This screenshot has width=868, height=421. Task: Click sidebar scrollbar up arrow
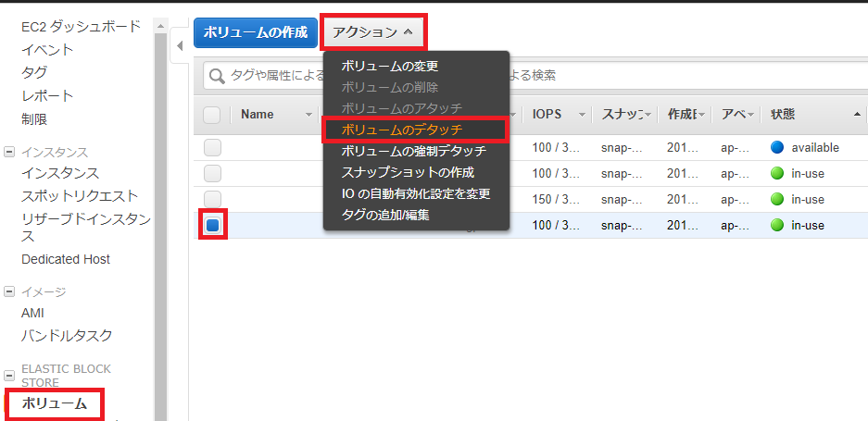161,26
